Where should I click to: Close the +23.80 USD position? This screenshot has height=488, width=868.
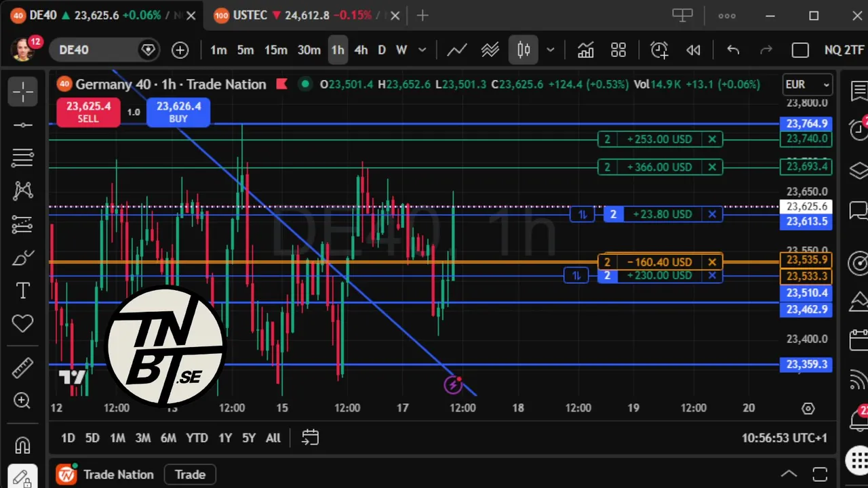tap(712, 214)
